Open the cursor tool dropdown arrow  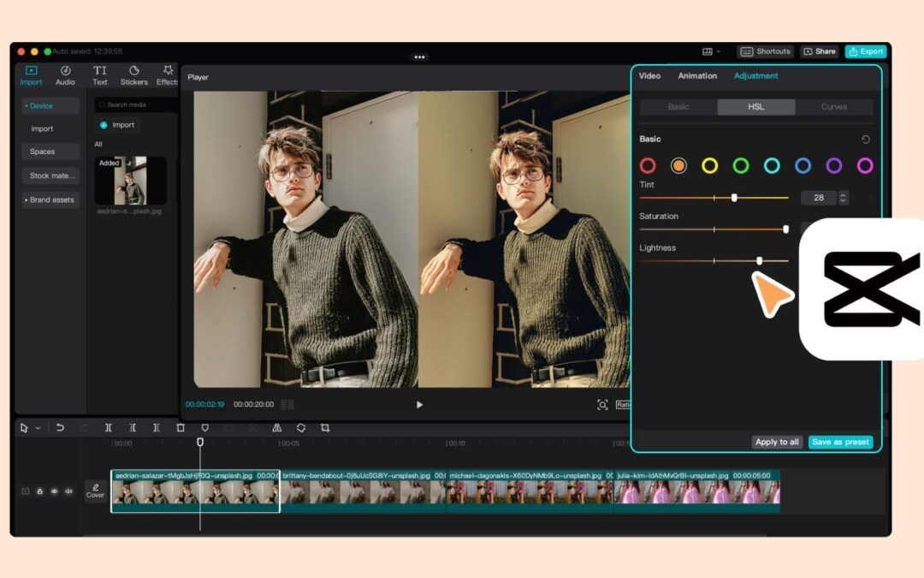[x=38, y=428]
